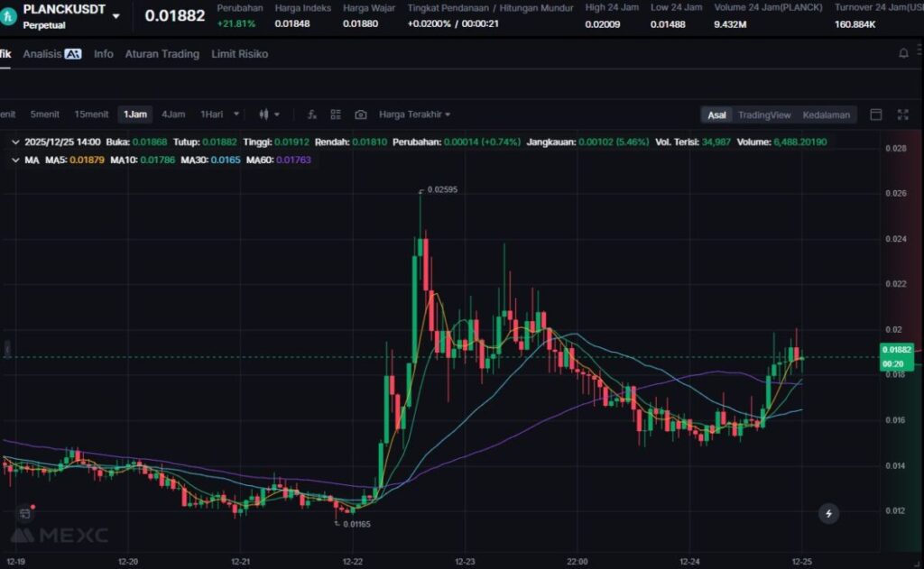
Task: Expand more timeframe options after 1Hari
Action: [x=236, y=115]
